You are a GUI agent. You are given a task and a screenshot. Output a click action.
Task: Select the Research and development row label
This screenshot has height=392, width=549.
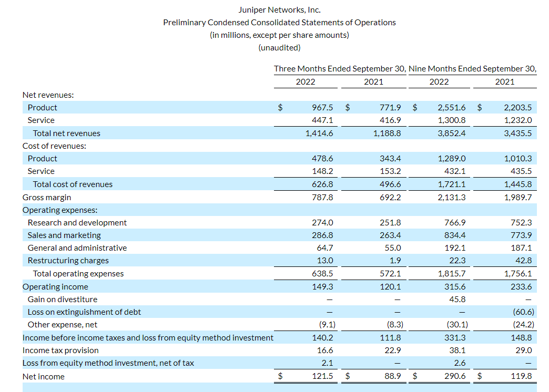point(77,222)
